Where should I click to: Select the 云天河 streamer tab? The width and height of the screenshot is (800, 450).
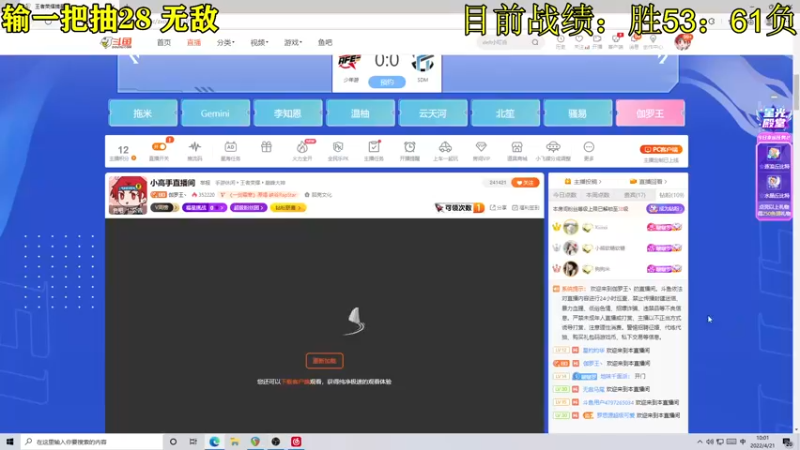pyautogui.click(x=433, y=113)
